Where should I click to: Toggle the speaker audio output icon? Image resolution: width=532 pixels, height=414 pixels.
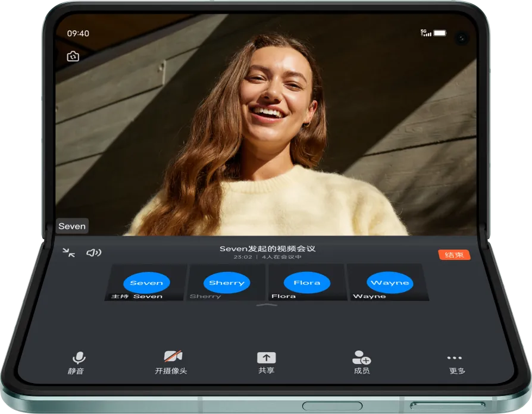pyautogui.click(x=93, y=253)
